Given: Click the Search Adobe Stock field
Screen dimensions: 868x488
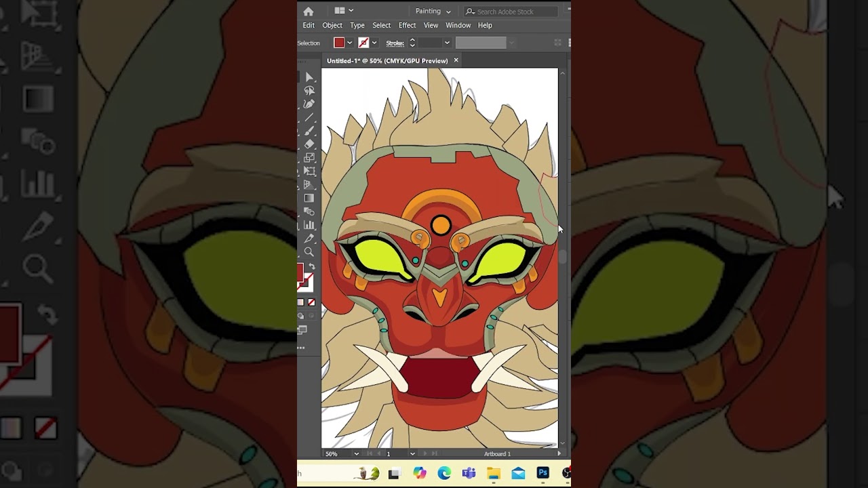Looking at the screenshot, I should click(511, 12).
